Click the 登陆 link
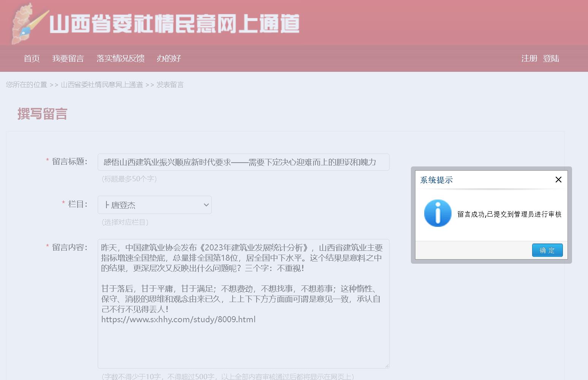 551,59
